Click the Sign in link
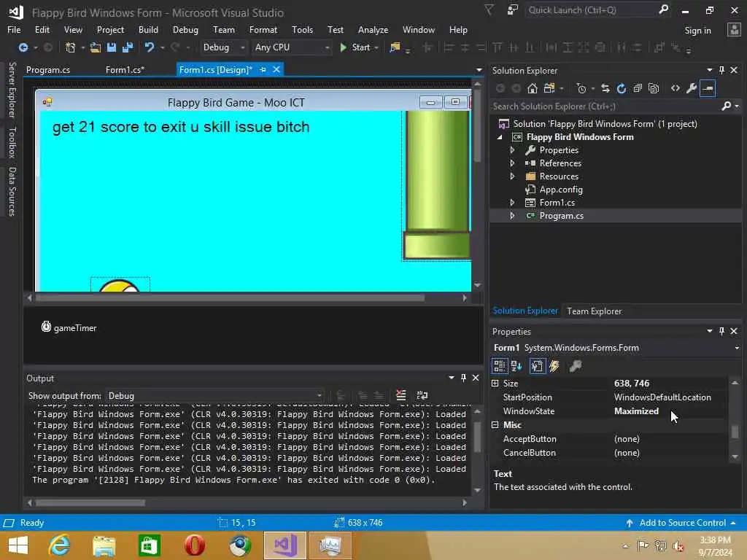This screenshot has height=560, width=747. (x=697, y=31)
